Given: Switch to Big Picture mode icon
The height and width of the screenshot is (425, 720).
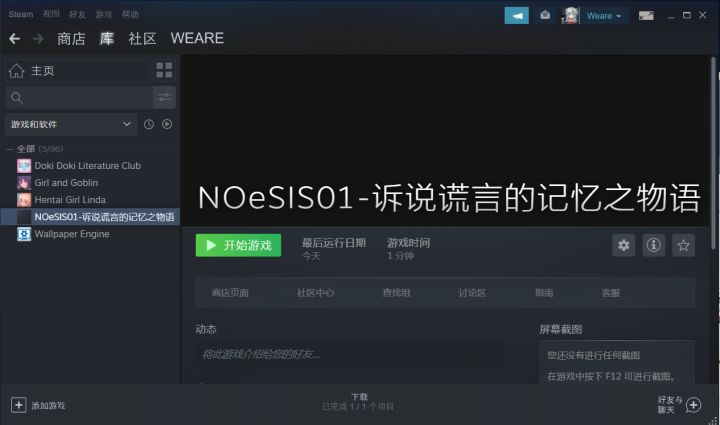Looking at the screenshot, I should click(646, 16).
